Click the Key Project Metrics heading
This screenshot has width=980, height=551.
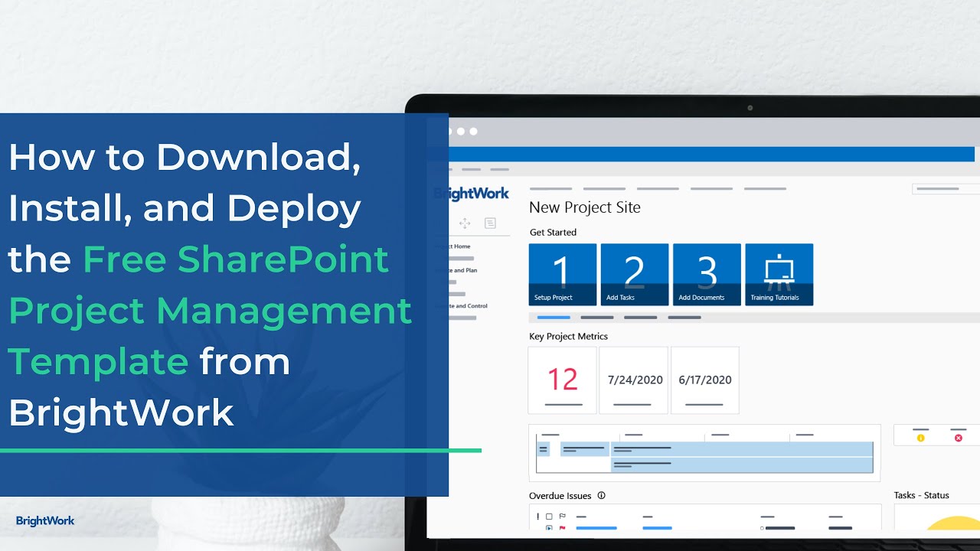pyautogui.click(x=568, y=336)
